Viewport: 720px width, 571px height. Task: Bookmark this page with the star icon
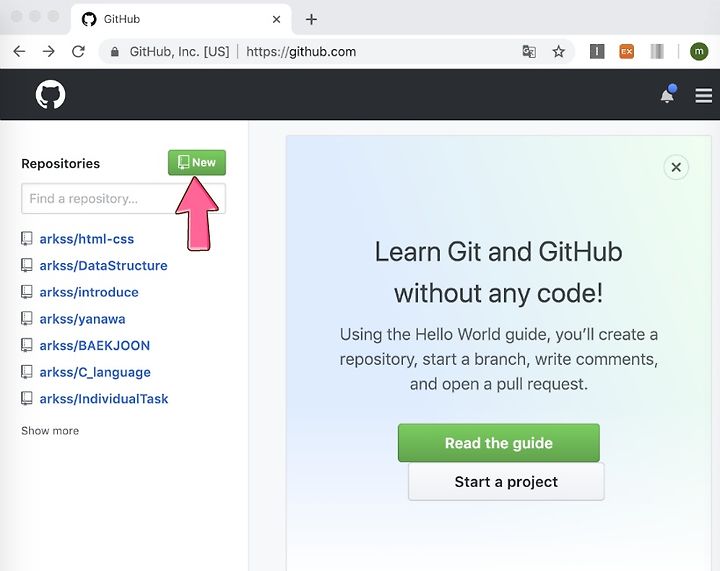click(558, 51)
